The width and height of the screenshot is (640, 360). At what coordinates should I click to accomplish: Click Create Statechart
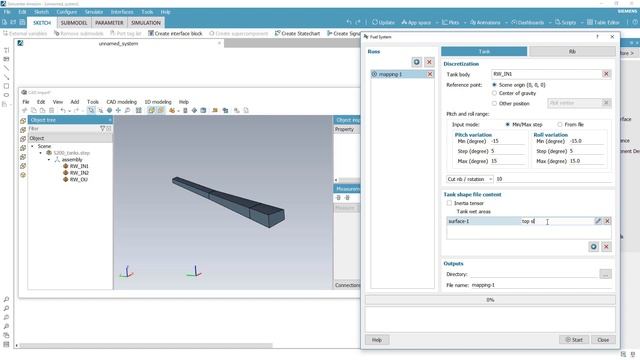(297, 33)
